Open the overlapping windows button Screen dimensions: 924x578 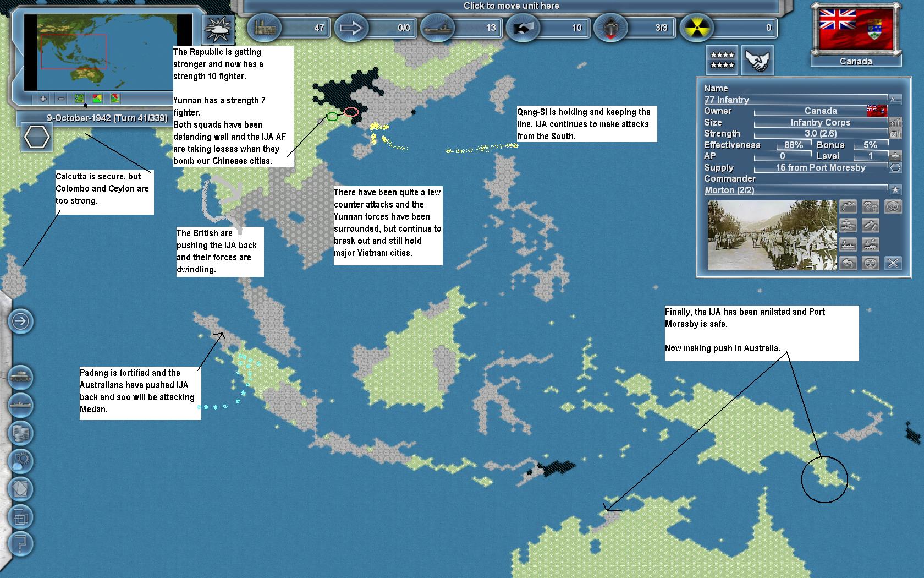click(x=21, y=517)
